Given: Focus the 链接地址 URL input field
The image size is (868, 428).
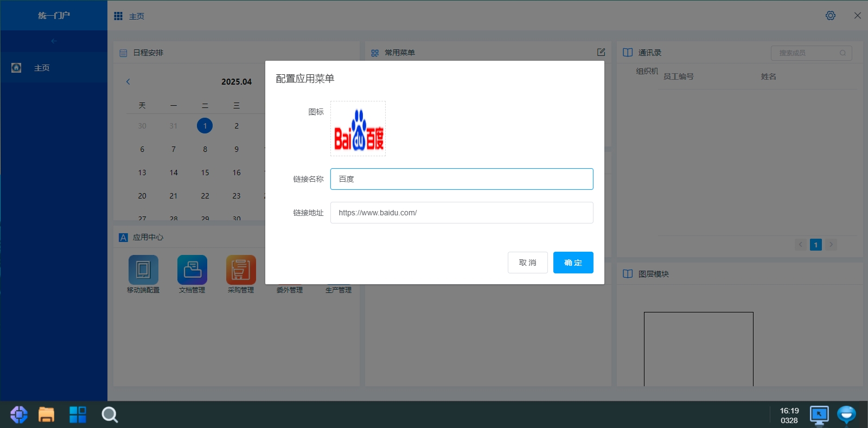Looking at the screenshot, I should [462, 213].
